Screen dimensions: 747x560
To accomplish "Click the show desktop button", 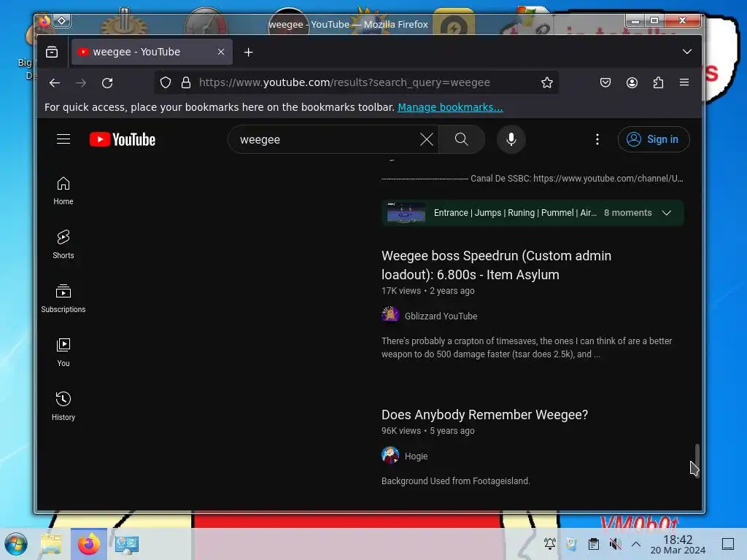I will click(728, 544).
